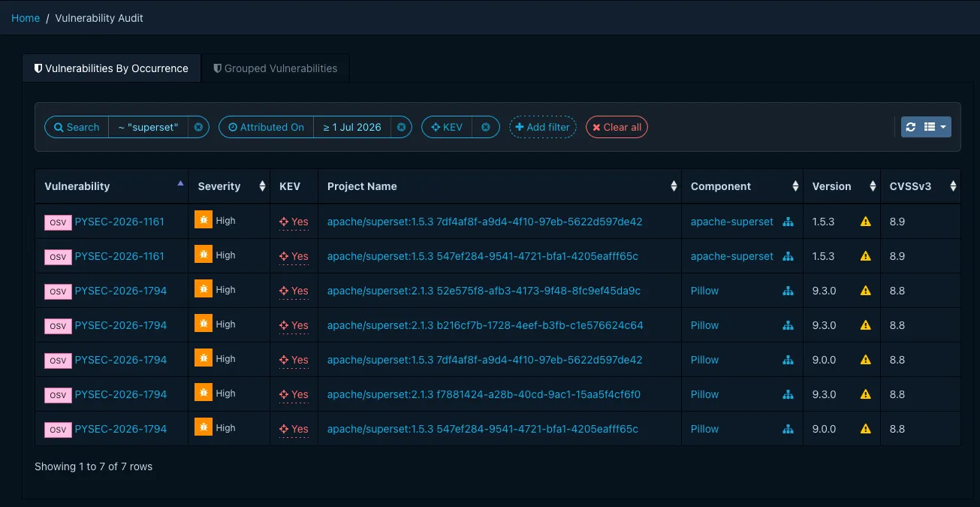Image resolution: width=980 pixels, height=507 pixels.
Task: Remove the Attributed On filter
Action: [x=401, y=127]
